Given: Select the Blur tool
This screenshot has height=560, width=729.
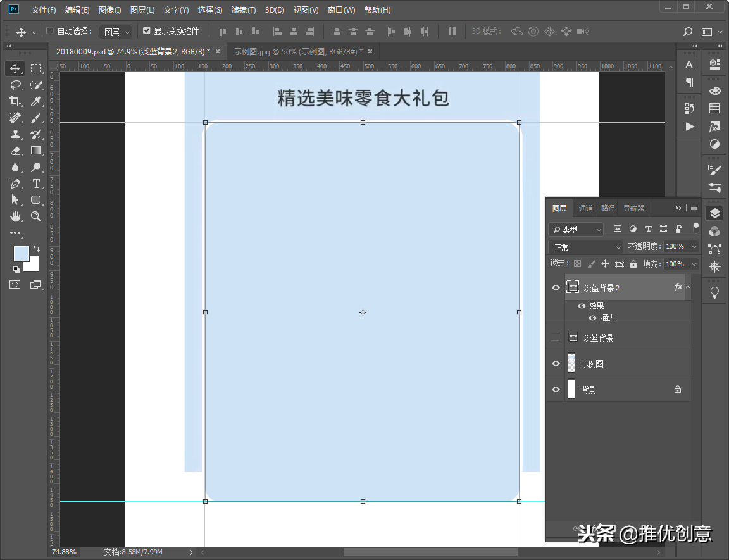Looking at the screenshot, I should (15, 167).
